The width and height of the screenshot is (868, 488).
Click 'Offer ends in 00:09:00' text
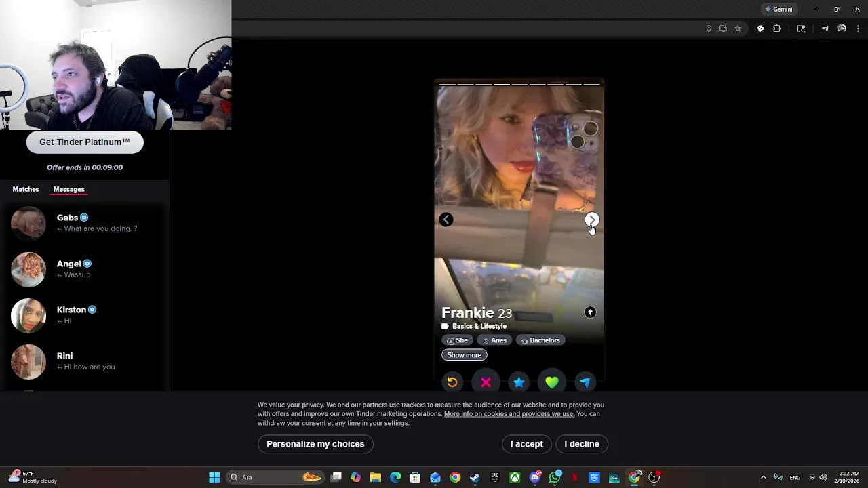85,167
